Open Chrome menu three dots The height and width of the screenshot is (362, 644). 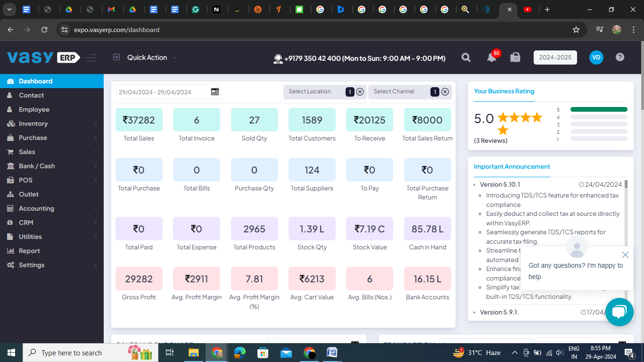(633, 30)
